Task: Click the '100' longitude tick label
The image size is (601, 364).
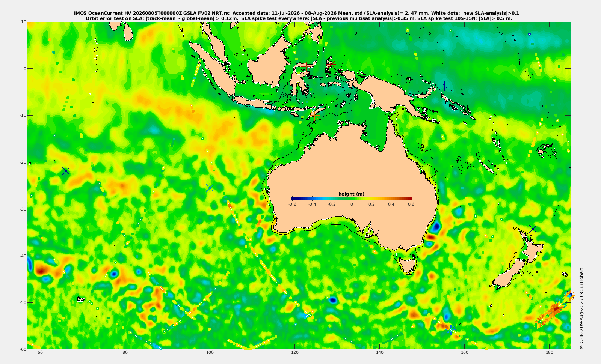Action: click(210, 353)
